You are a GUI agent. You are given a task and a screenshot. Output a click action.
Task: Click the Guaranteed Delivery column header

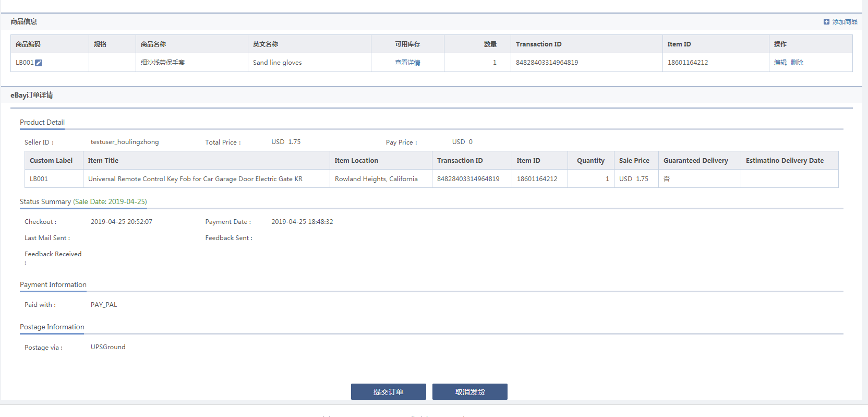tap(700, 160)
